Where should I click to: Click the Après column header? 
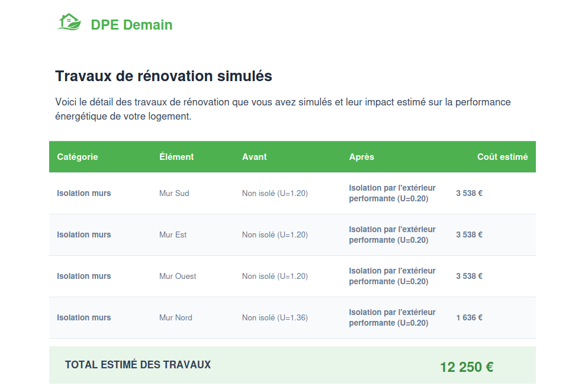coord(362,157)
